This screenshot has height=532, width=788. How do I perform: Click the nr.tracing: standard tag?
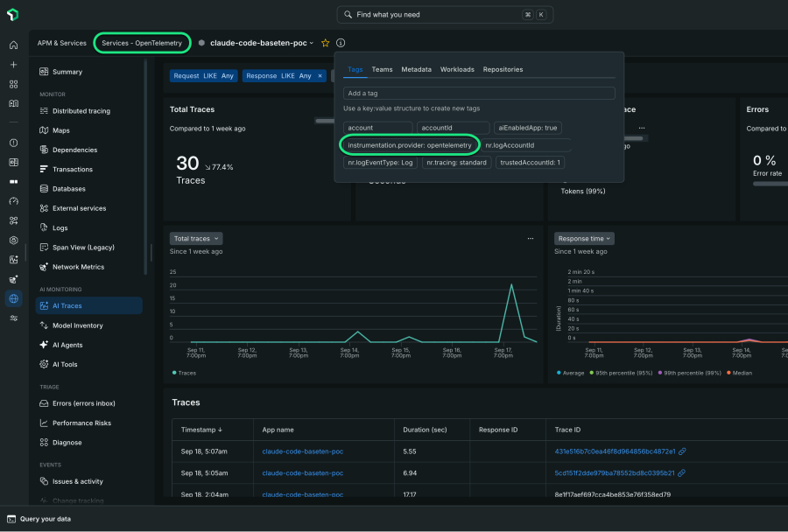coord(456,163)
